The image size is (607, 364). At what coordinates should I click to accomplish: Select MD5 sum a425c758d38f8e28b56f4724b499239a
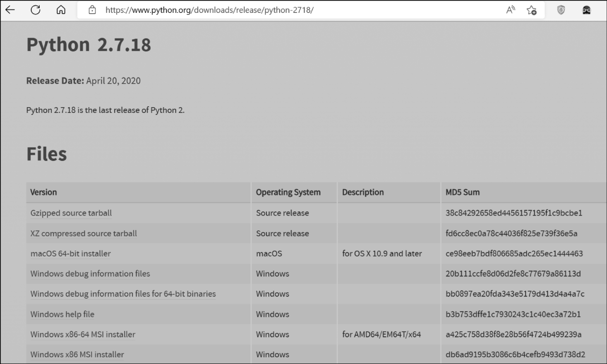(x=513, y=335)
